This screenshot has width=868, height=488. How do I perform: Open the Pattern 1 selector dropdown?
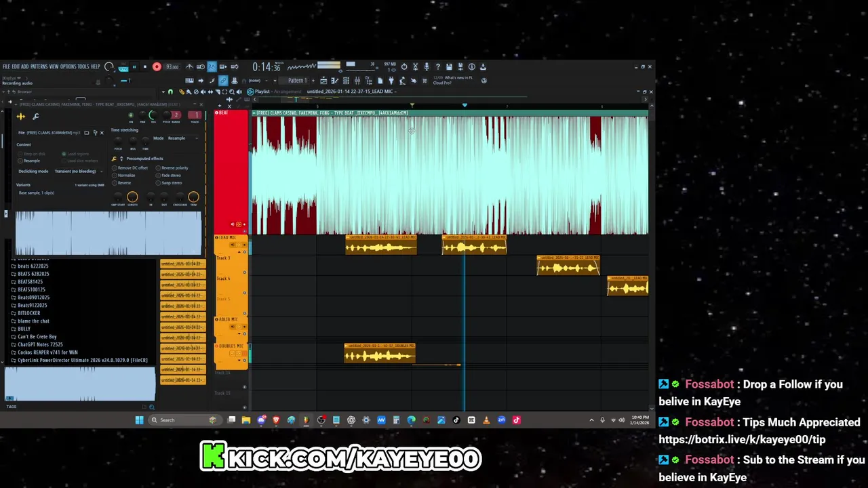coord(297,81)
